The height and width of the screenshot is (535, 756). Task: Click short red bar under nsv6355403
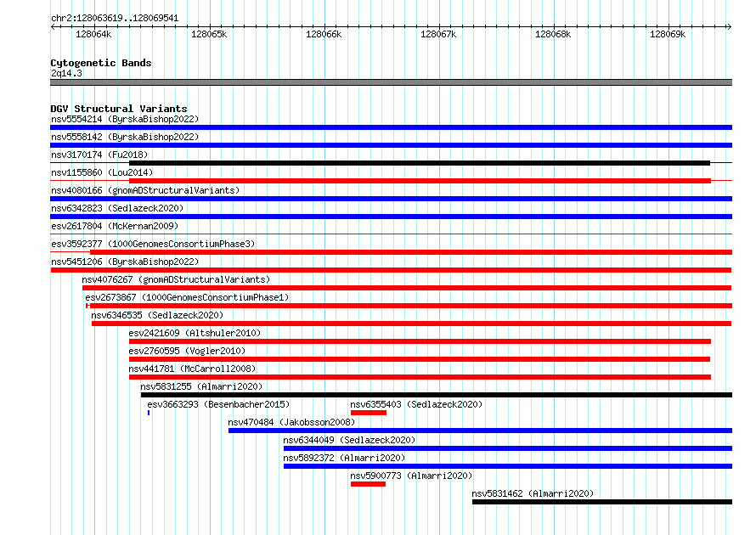click(369, 413)
